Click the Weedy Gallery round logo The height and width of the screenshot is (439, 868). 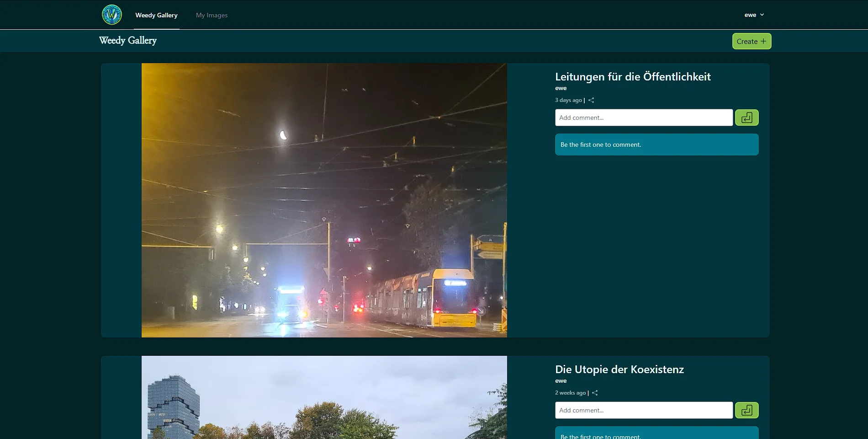pos(112,15)
